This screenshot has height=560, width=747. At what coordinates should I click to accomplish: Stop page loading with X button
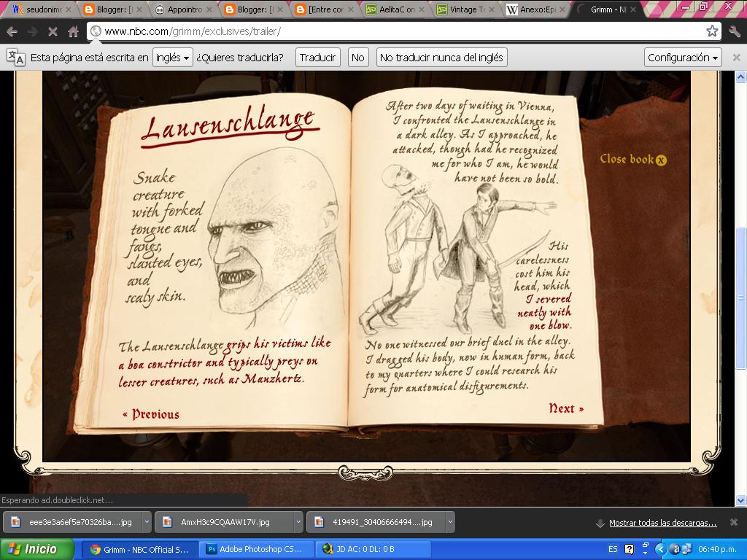[53, 31]
